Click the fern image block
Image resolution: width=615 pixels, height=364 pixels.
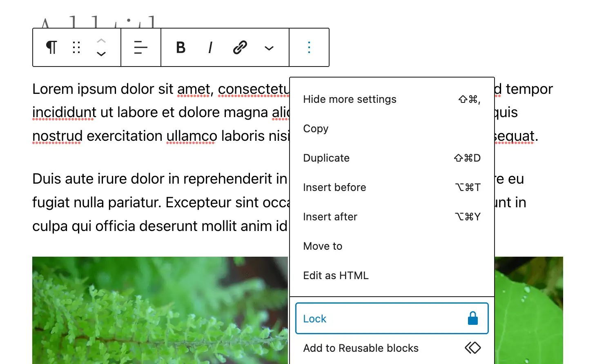160,310
